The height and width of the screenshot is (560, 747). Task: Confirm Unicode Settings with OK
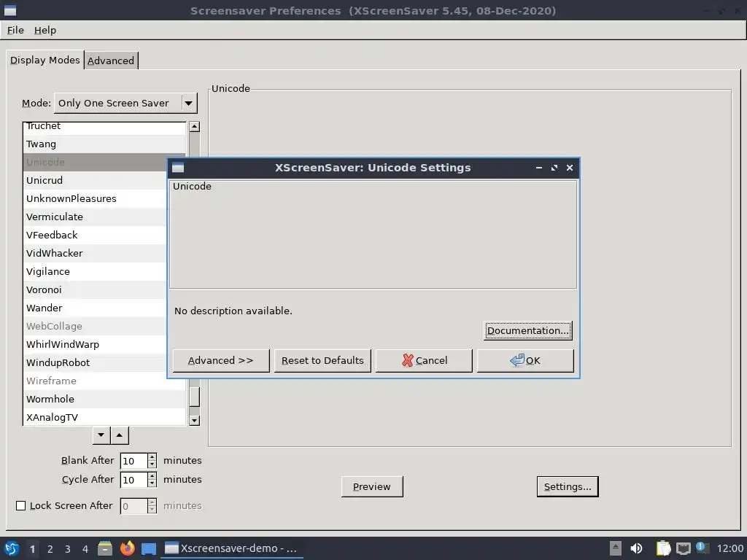(525, 360)
